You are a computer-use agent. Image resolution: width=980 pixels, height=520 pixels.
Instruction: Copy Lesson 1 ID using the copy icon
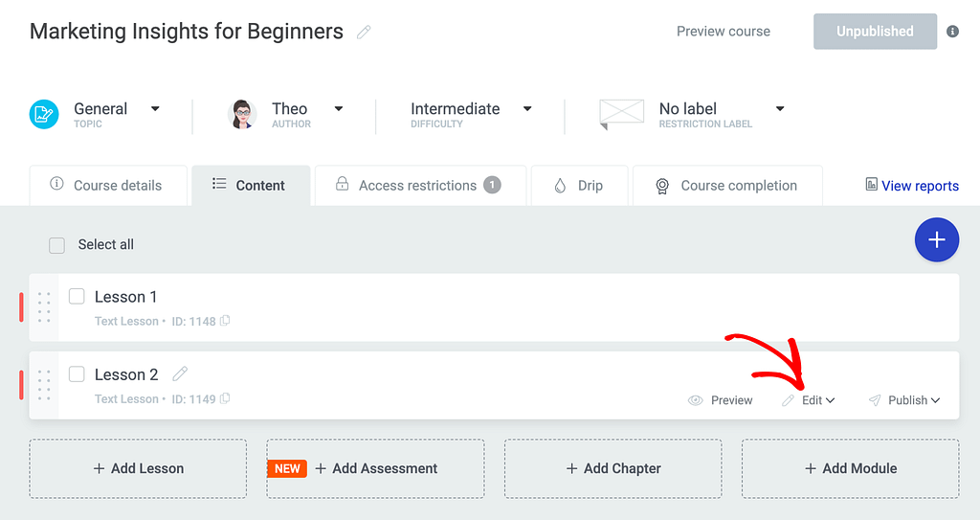[225, 322]
